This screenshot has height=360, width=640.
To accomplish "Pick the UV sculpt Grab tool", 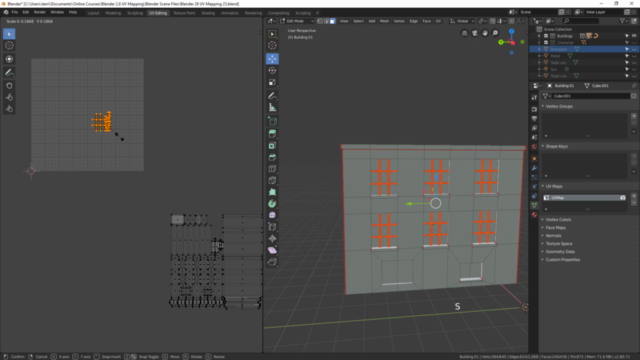I will (9, 86).
